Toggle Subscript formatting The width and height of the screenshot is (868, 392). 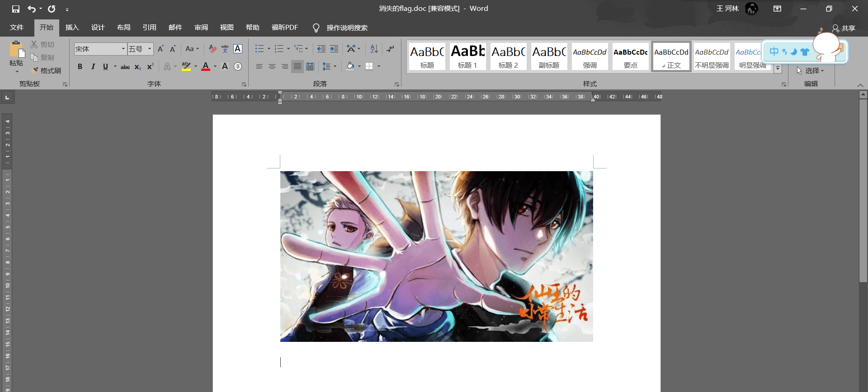pyautogui.click(x=138, y=67)
